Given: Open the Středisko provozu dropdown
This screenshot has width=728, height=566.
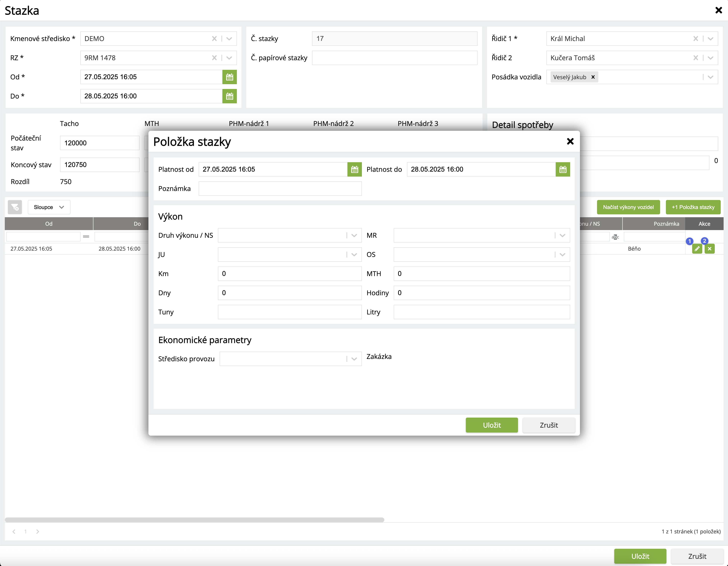Looking at the screenshot, I should [x=354, y=359].
